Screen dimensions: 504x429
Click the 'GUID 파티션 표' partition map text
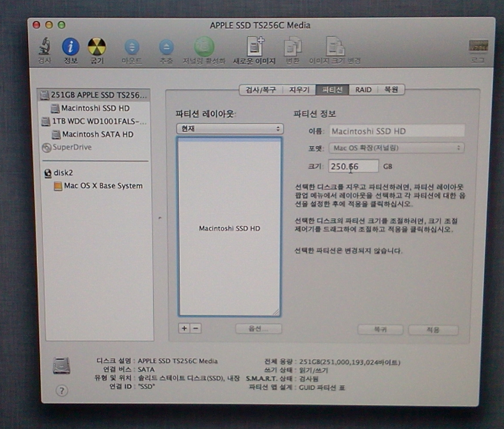[322, 388]
